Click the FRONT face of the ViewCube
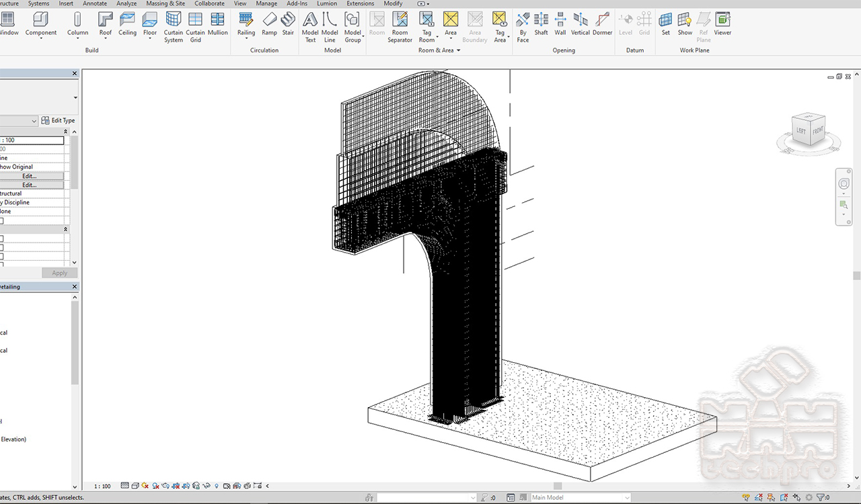The height and width of the screenshot is (504, 861). 817,130
